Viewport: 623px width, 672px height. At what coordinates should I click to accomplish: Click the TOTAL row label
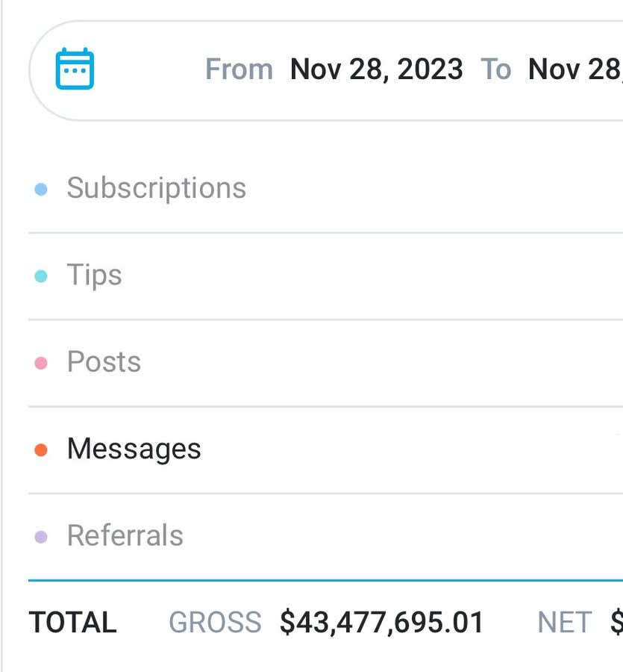(72, 620)
